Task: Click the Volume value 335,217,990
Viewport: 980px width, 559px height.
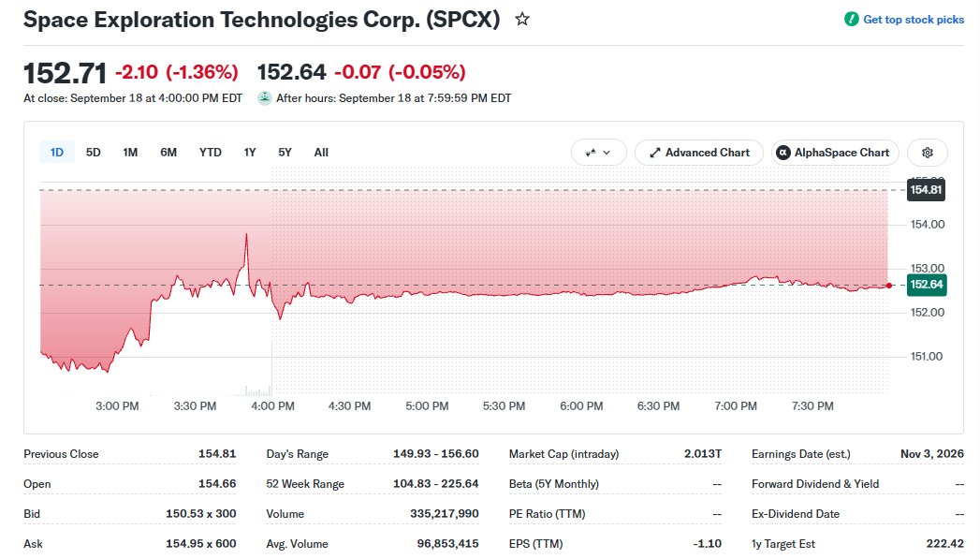Action: (445, 514)
